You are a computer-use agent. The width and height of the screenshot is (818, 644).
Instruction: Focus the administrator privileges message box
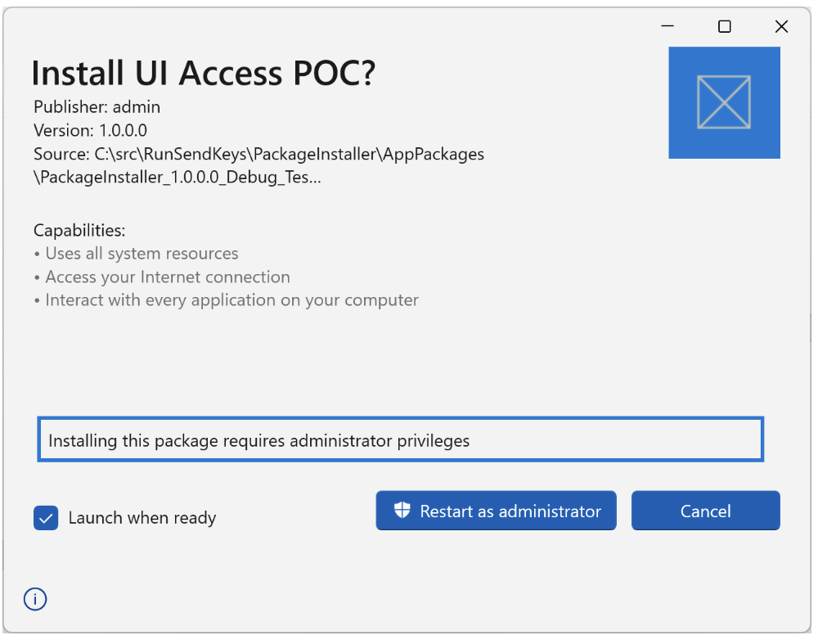point(400,440)
